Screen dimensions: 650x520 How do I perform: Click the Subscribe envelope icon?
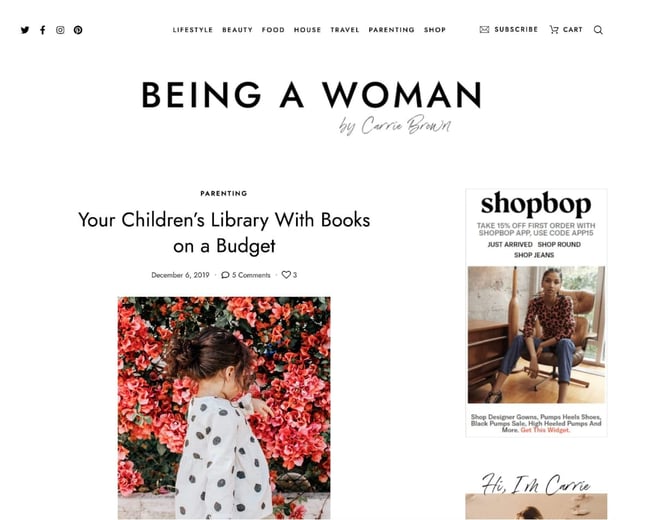[x=485, y=30]
